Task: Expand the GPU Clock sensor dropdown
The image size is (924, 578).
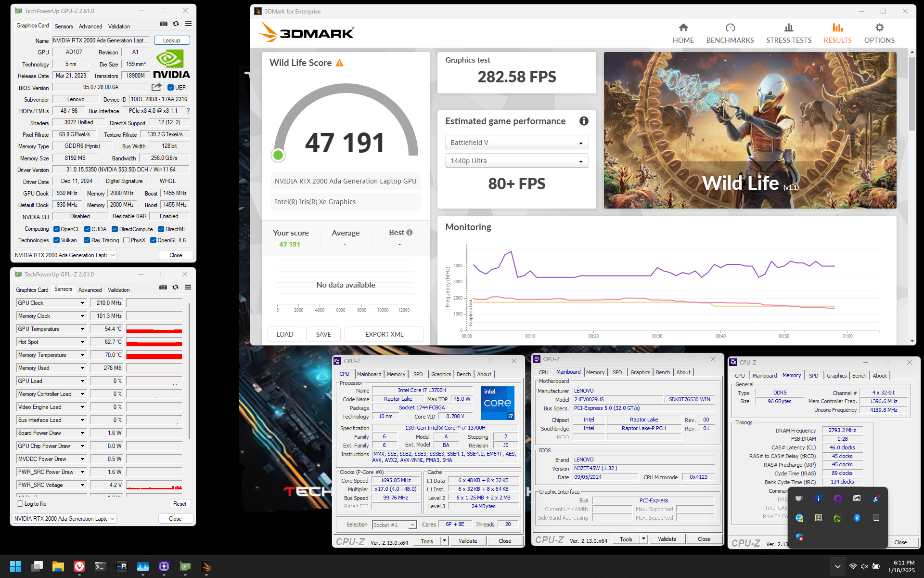Action: coord(82,303)
